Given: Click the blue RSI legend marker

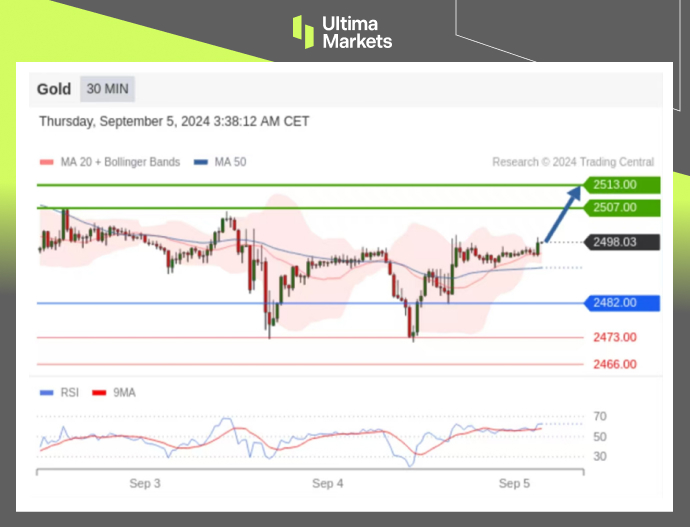Looking at the screenshot, I should click(x=46, y=393).
